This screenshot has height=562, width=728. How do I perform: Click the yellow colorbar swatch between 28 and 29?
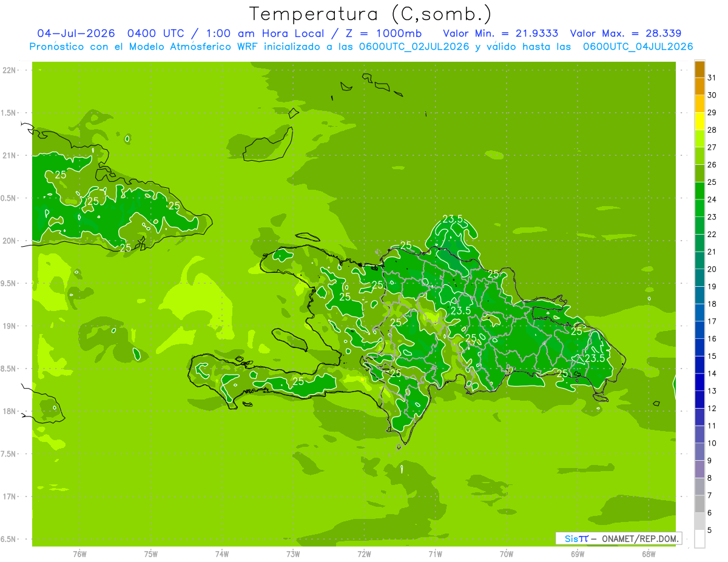pyautogui.click(x=699, y=121)
